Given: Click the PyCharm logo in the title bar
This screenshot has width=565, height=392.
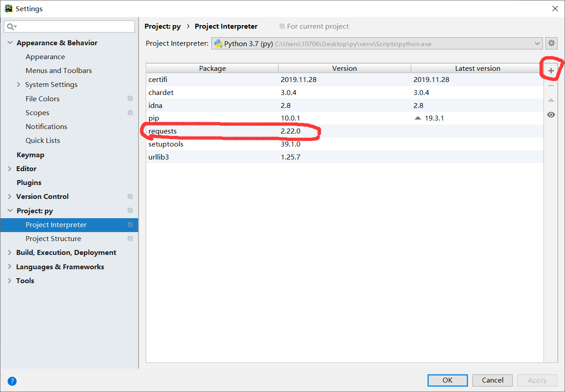Looking at the screenshot, I should (9, 9).
